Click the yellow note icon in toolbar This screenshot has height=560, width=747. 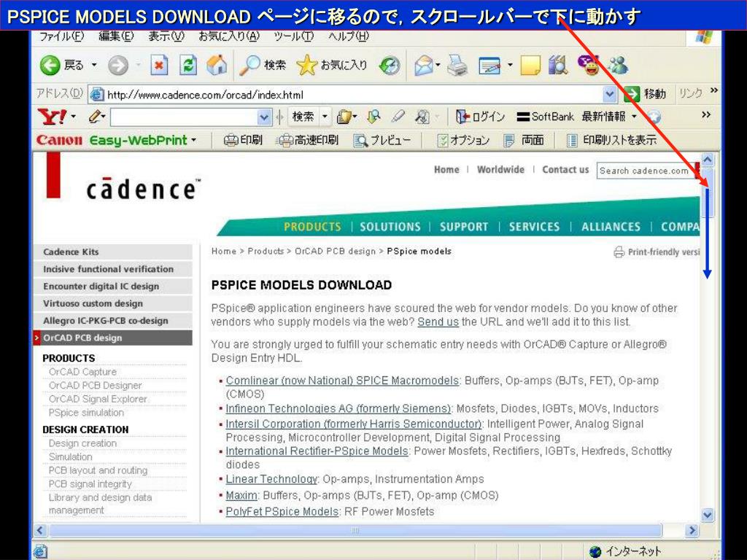[530, 65]
